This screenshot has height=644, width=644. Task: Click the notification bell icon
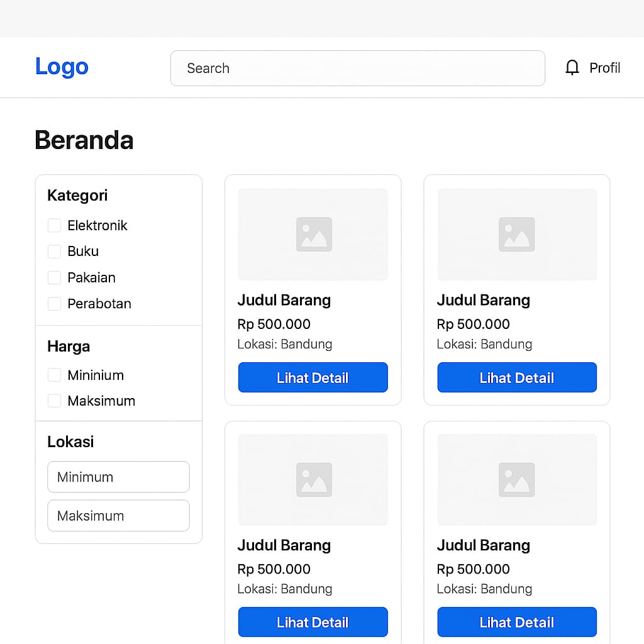(x=572, y=68)
